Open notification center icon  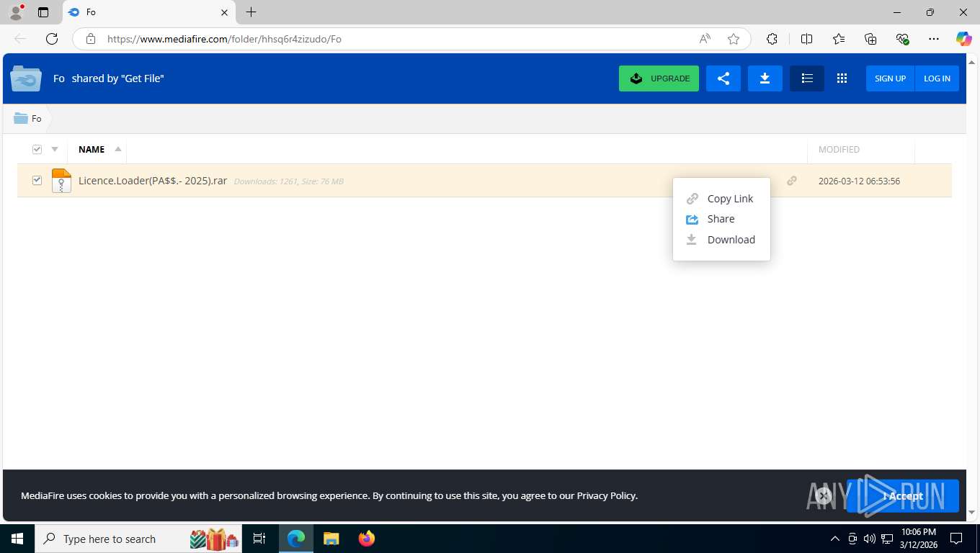click(956, 539)
